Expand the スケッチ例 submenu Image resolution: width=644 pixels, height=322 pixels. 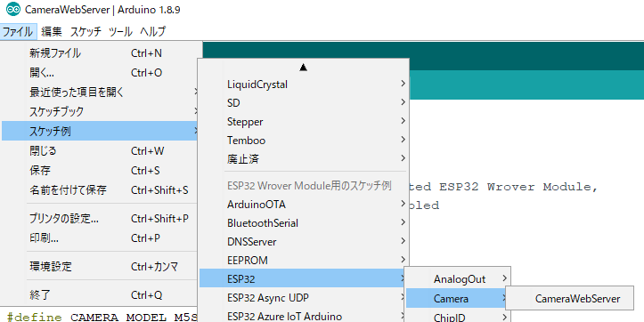101,132
